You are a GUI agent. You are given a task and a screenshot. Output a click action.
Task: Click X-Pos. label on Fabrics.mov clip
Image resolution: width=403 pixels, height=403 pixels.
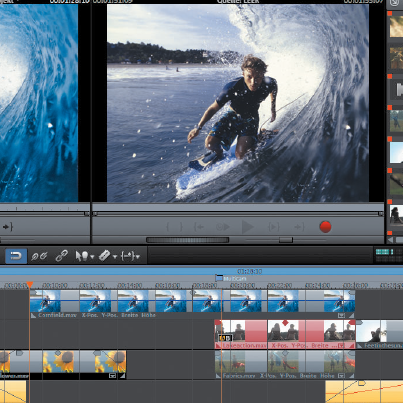[268, 376]
